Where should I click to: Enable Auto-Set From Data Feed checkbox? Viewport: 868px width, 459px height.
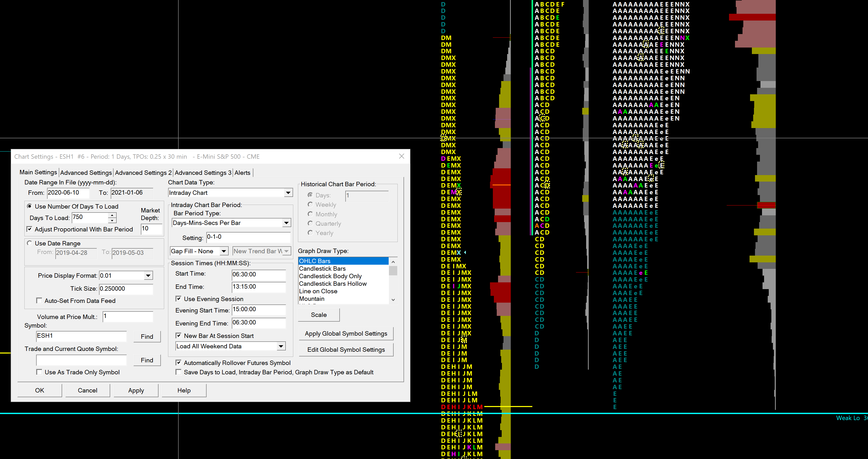pyautogui.click(x=39, y=301)
